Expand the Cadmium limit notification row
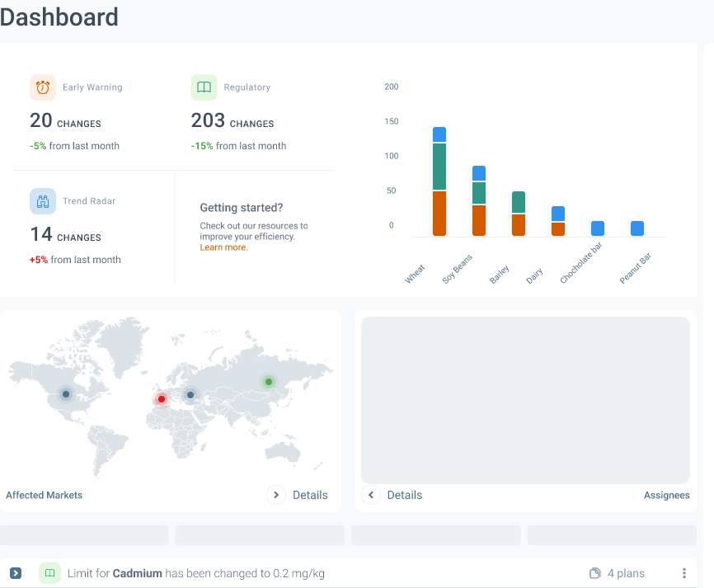 pyautogui.click(x=16, y=573)
